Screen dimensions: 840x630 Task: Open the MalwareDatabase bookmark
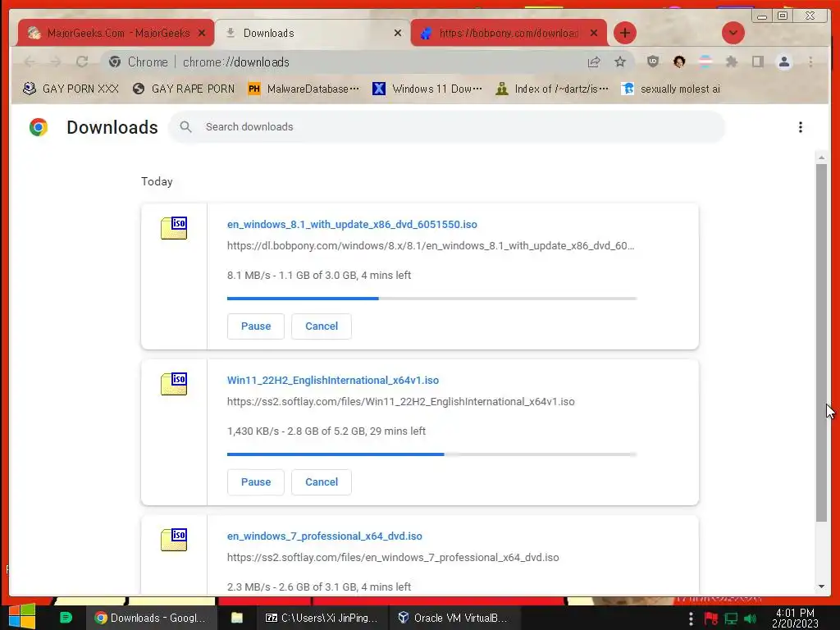point(304,89)
